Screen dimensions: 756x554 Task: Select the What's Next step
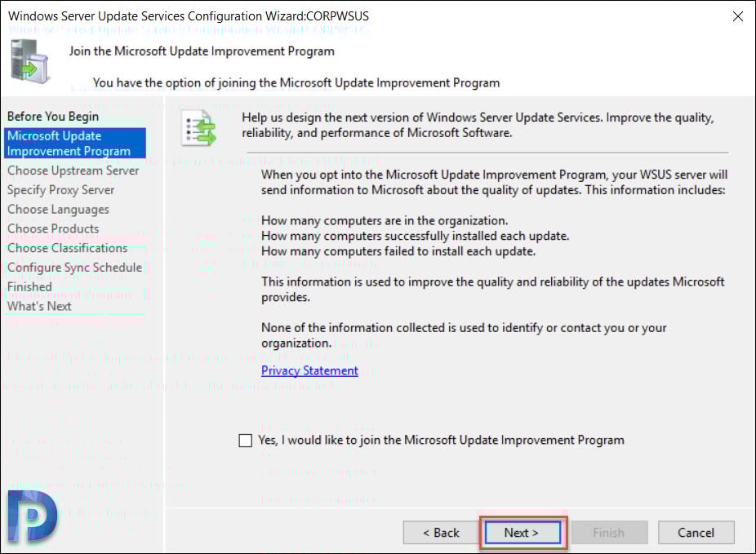(39, 306)
